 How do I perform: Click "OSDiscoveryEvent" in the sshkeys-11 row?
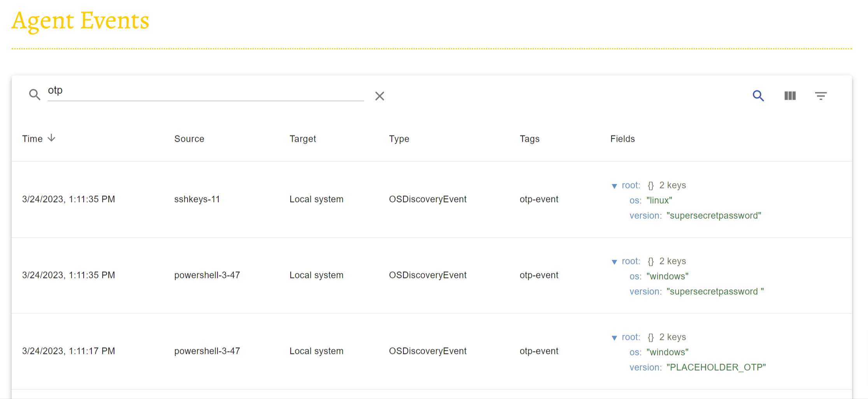[428, 199]
